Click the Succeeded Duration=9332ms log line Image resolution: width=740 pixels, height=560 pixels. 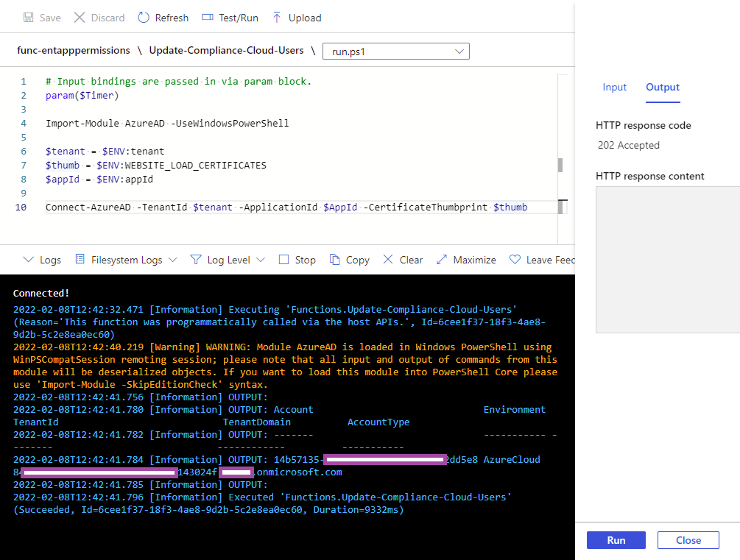tap(208, 510)
